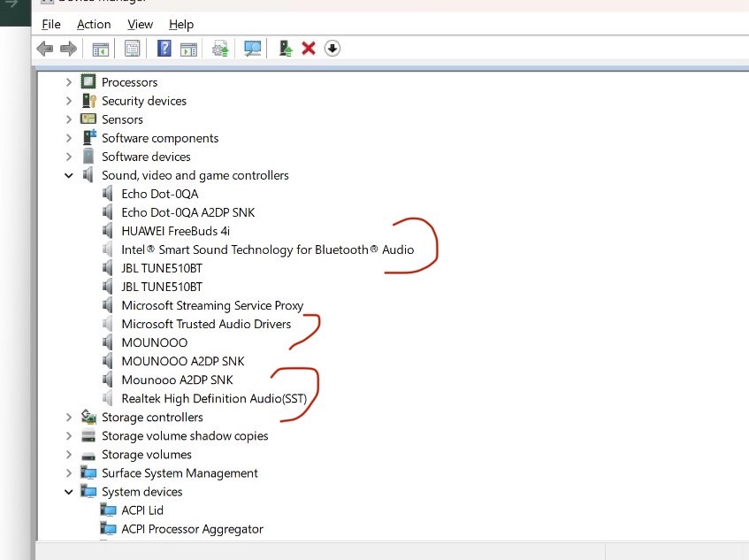This screenshot has width=749, height=560.
Task: Collapse Sound, video and game controllers
Action: [69, 175]
